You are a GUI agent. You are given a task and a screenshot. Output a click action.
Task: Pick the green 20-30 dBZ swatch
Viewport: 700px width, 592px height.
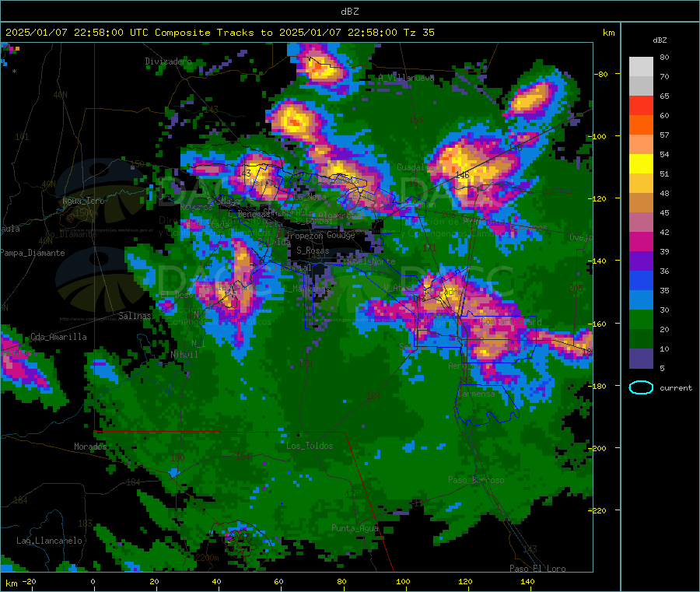click(641, 320)
